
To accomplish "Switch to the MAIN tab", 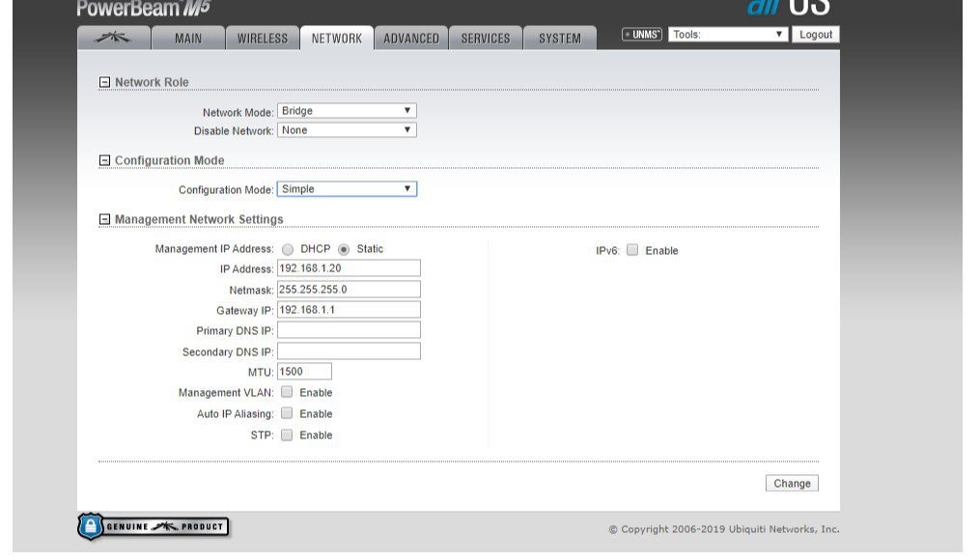I will pyautogui.click(x=188, y=38).
